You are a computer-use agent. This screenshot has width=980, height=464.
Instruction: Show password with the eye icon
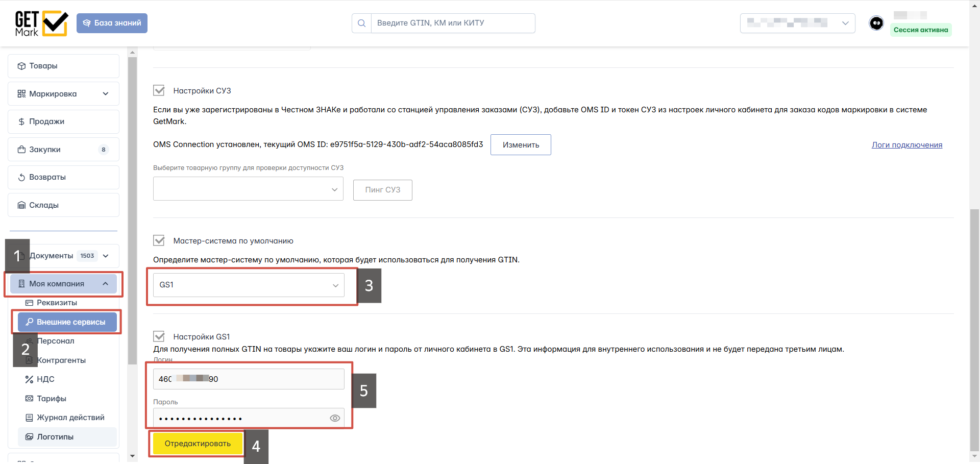coord(335,418)
